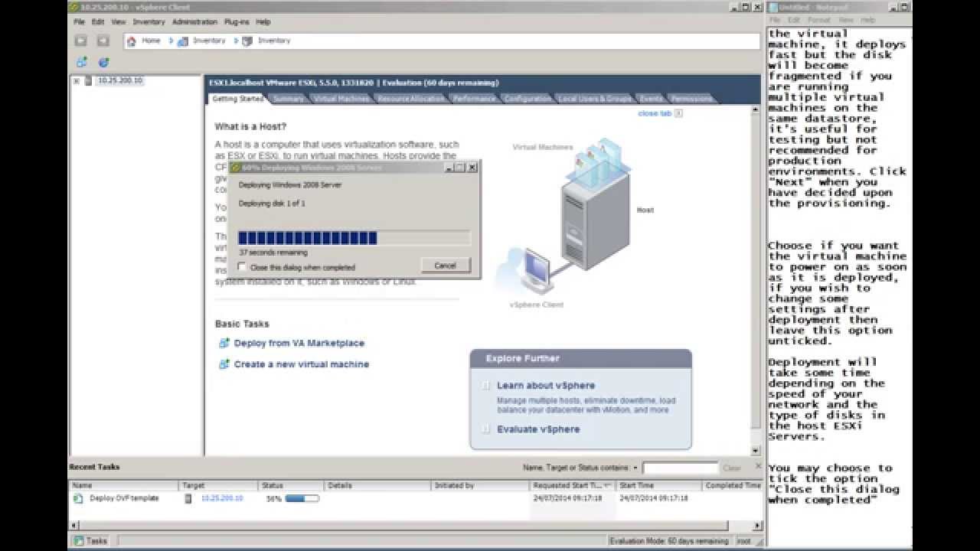The width and height of the screenshot is (980, 551).
Task: Click the host icon in Target column
Action: [188, 498]
